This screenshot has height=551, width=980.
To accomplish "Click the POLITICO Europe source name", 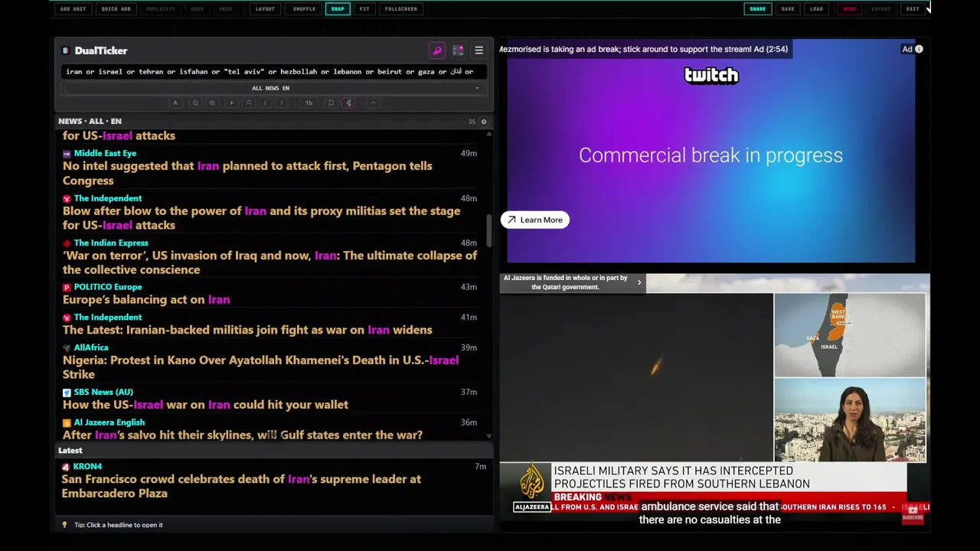I will [108, 287].
